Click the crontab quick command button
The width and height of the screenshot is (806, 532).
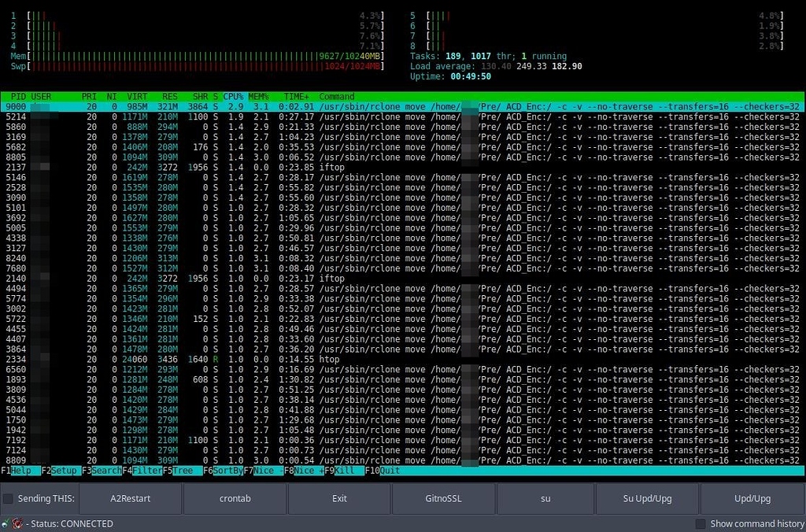(x=235, y=499)
